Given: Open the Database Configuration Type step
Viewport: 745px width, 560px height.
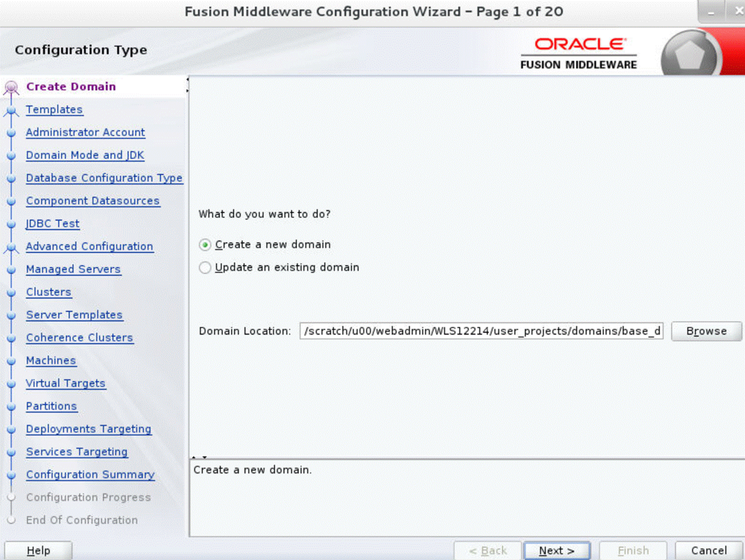Looking at the screenshot, I should pos(104,178).
